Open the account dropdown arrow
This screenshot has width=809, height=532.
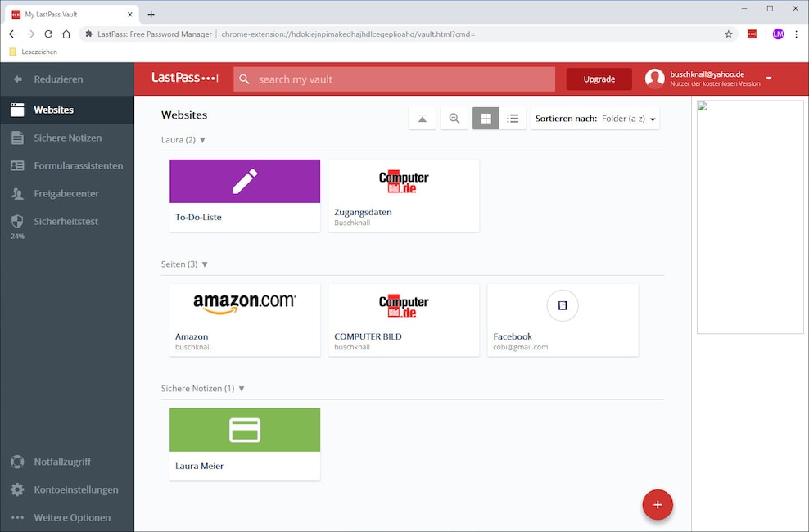tap(769, 79)
